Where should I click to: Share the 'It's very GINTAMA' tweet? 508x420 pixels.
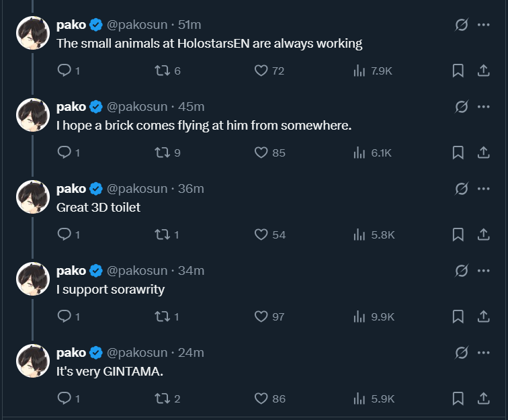[x=482, y=398]
